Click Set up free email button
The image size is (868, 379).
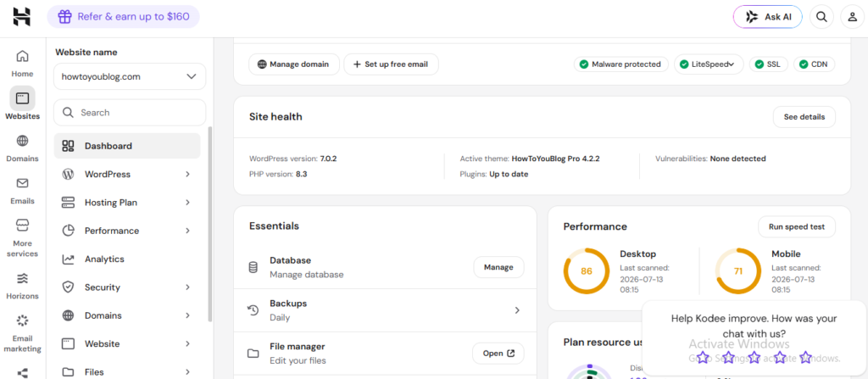(392, 64)
